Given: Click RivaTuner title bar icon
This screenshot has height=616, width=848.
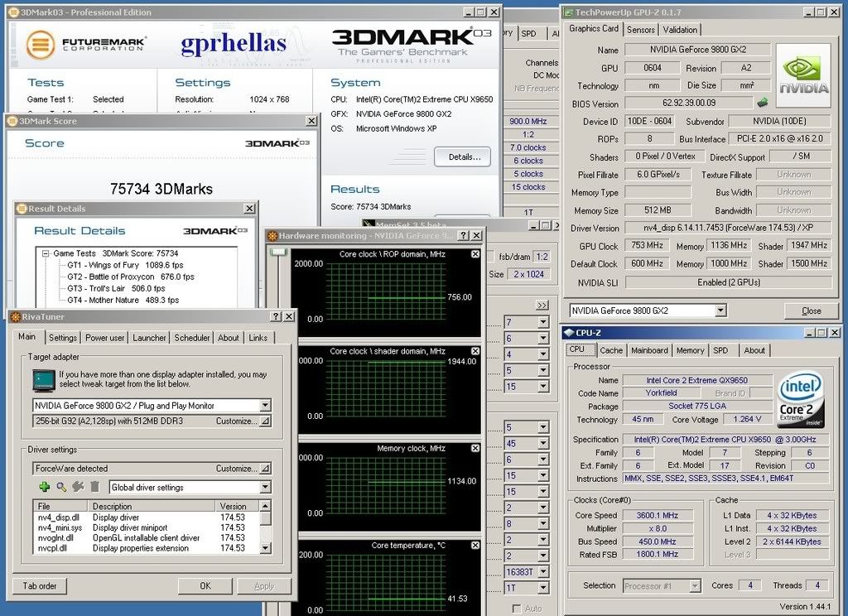Looking at the screenshot, I should tap(15, 316).
